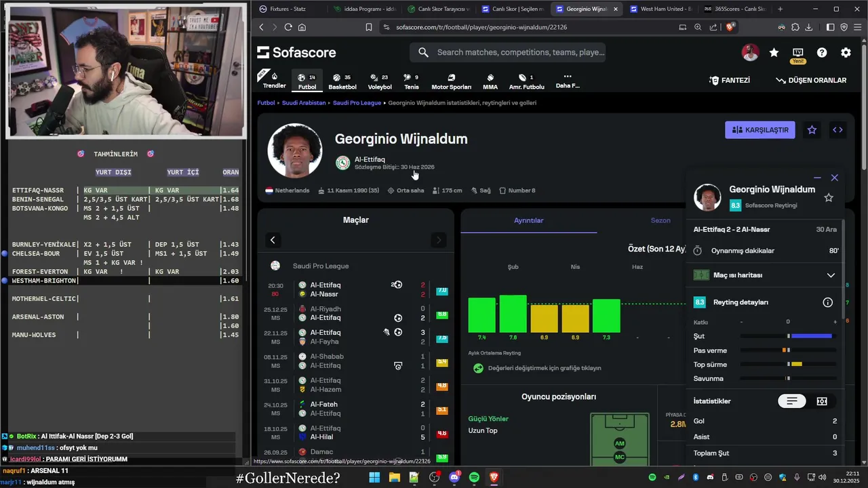Screen dimensions: 868x488
Task: Reload the current page
Action: pyautogui.click(x=288, y=27)
